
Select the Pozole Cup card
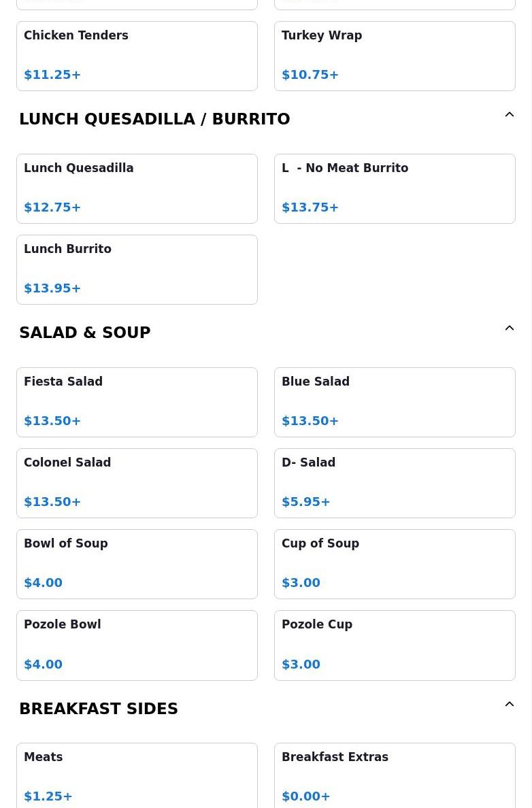point(395,645)
